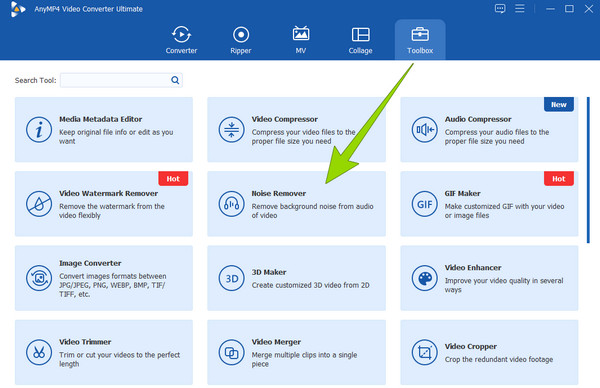Minimize the AnyMP4 window
The height and width of the screenshot is (388, 600).
[550, 8]
